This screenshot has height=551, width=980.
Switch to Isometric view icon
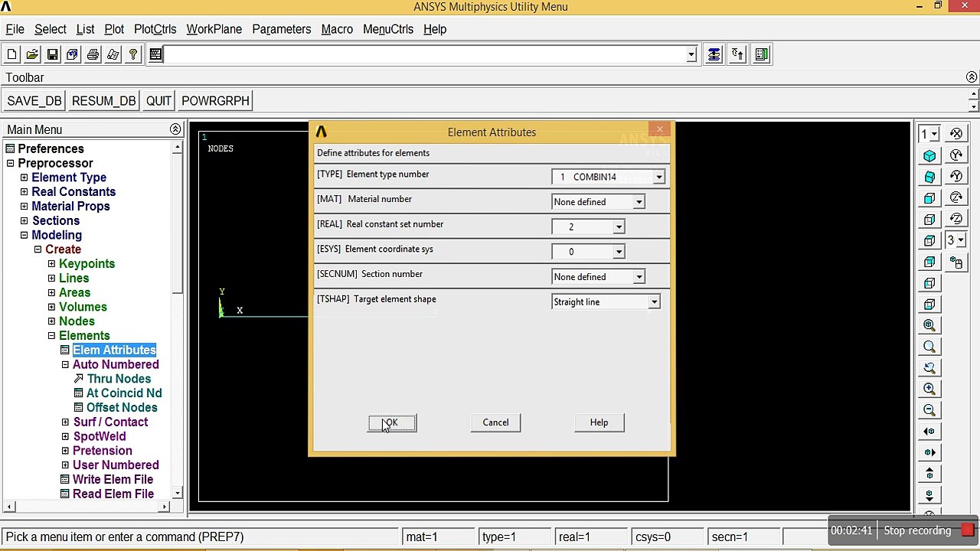coord(929,156)
